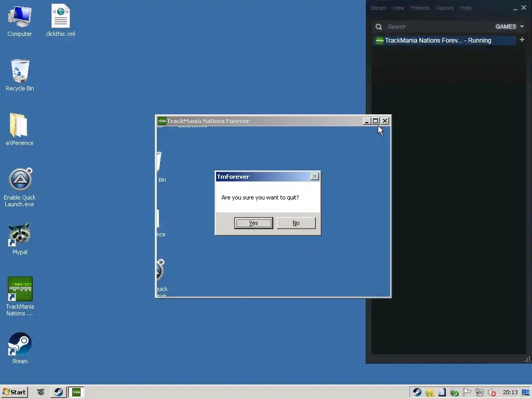Click No in the TmForever dialog
The width and height of the screenshot is (532, 399).
click(x=296, y=223)
